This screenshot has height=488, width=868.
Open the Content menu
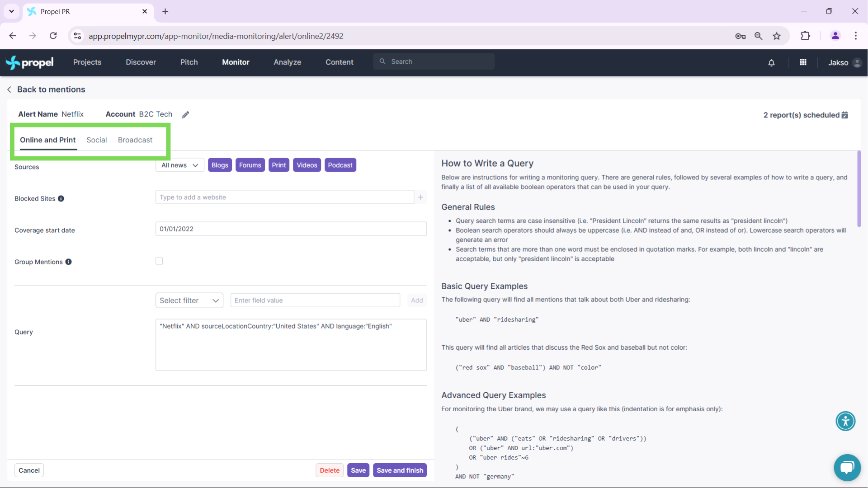pyautogui.click(x=340, y=62)
